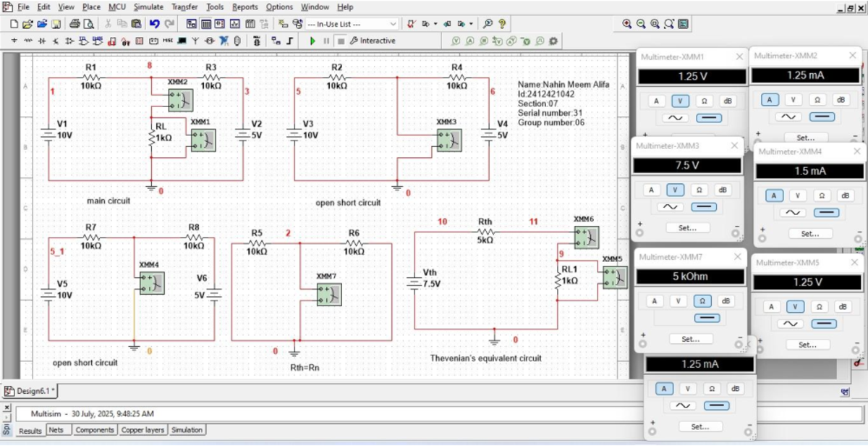Select the Rth 5kΩ resistor
The image size is (868, 446).
pyautogui.click(x=485, y=233)
